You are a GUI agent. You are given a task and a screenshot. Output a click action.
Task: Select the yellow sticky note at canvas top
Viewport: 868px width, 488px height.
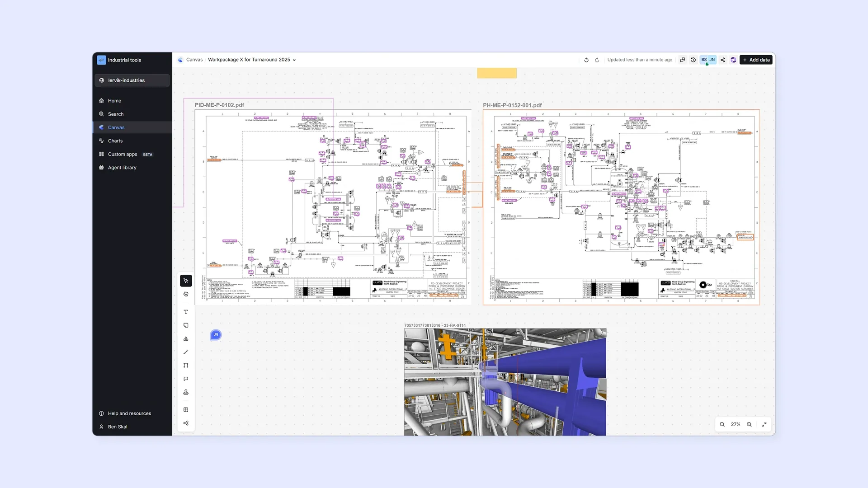pos(497,73)
